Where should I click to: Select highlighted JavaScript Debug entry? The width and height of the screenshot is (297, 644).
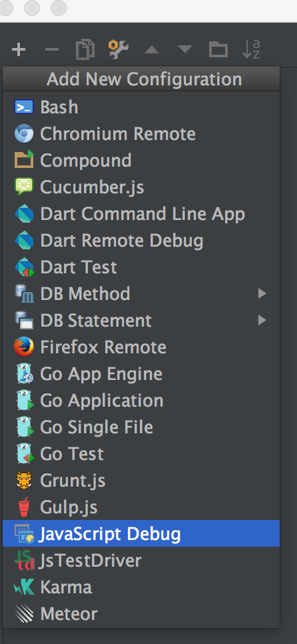[141, 533]
